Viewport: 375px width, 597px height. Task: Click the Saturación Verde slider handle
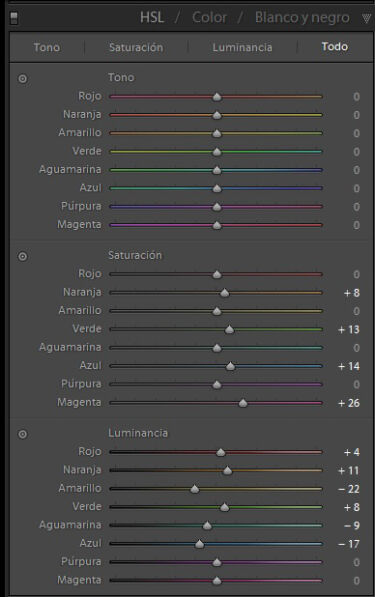(x=229, y=329)
